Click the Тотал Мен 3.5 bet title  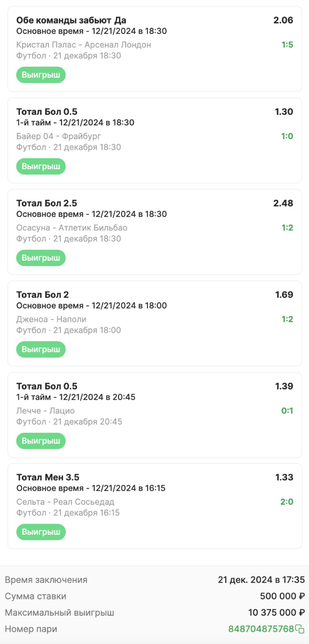click(x=48, y=477)
